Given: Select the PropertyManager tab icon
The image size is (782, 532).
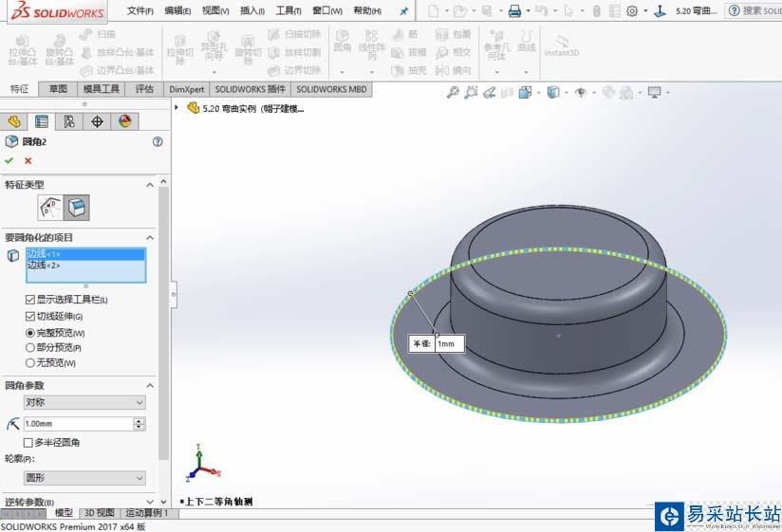Looking at the screenshot, I should (x=42, y=121).
